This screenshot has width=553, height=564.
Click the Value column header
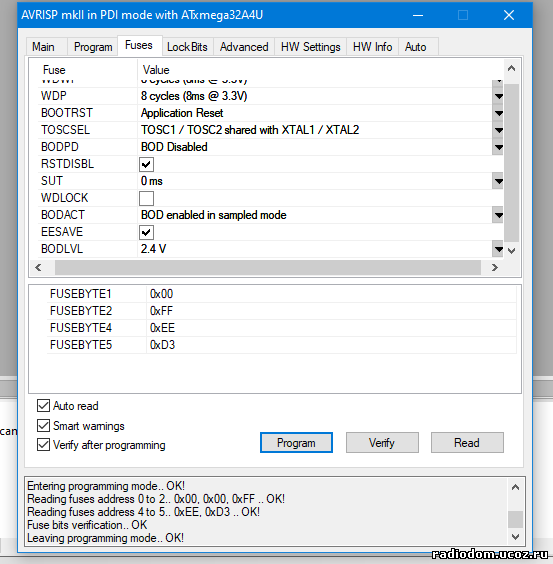(156, 69)
